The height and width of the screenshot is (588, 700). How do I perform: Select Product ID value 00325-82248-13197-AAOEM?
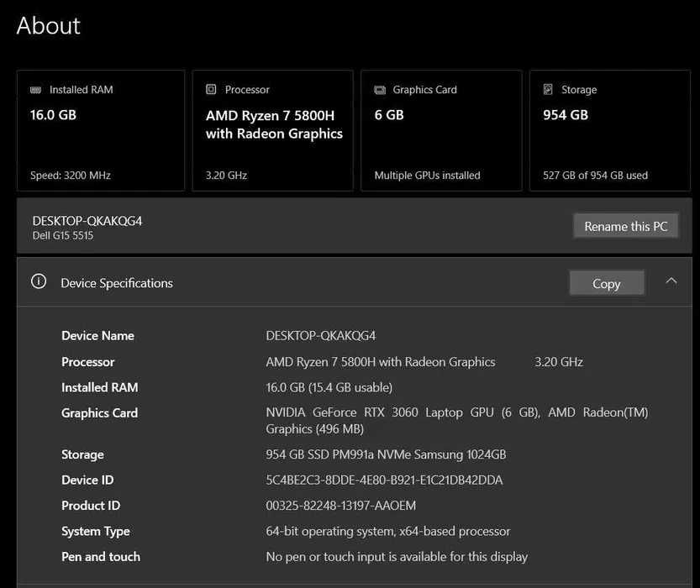[x=340, y=506]
